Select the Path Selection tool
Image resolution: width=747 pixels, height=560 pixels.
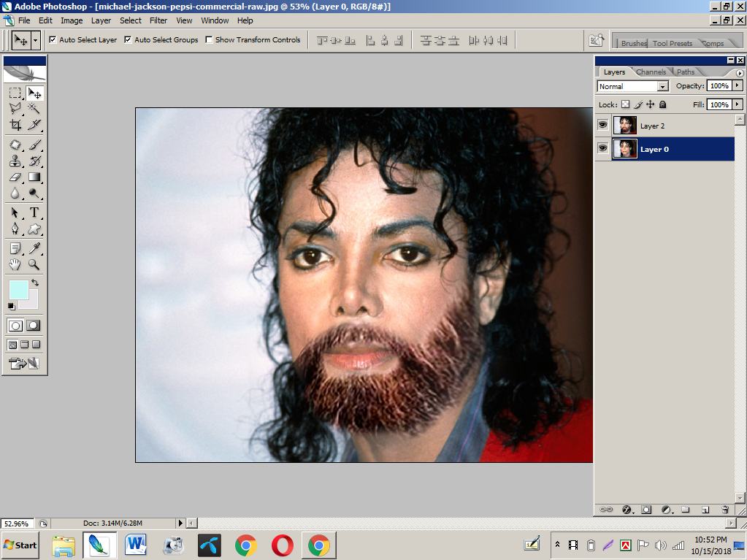[15, 212]
